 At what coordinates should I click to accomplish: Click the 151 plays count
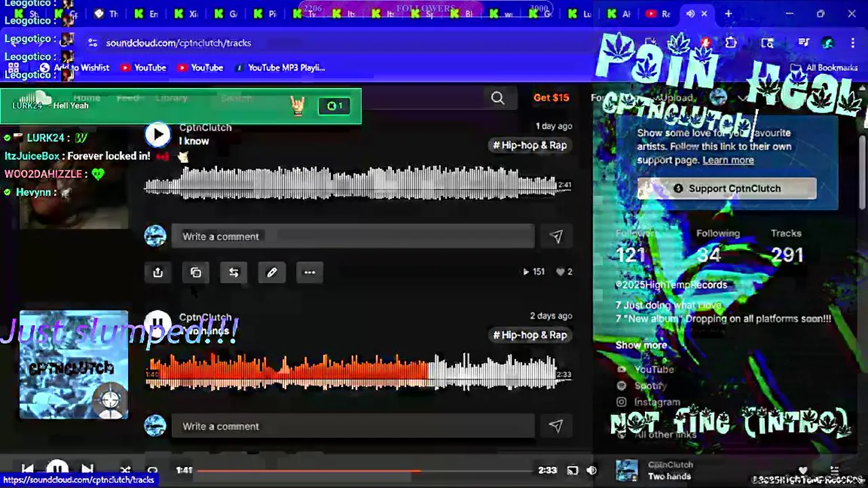point(534,272)
